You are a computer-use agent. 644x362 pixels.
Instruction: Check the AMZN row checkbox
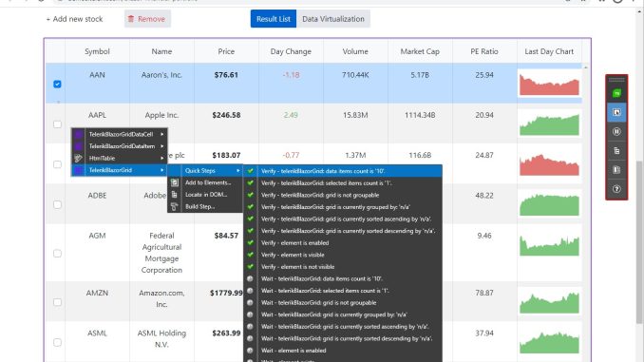point(58,302)
